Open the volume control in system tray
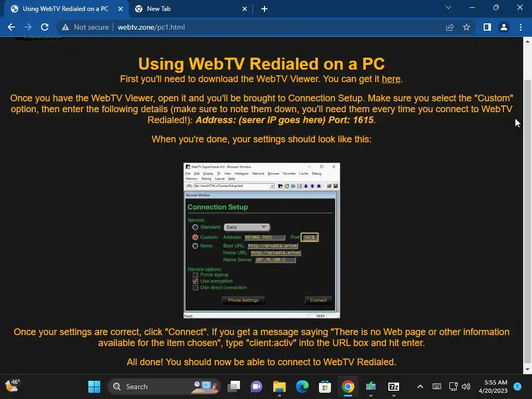 click(x=466, y=387)
